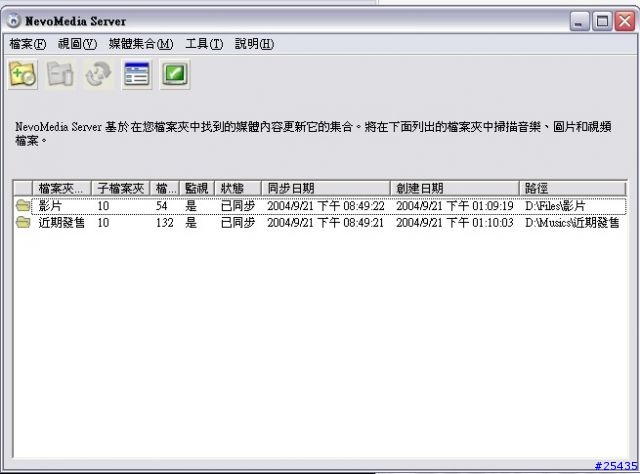Image resolution: width=640 pixels, height=474 pixels.
Task: Click the greyed folder properties toolbar icon
Action: coord(60,74)
